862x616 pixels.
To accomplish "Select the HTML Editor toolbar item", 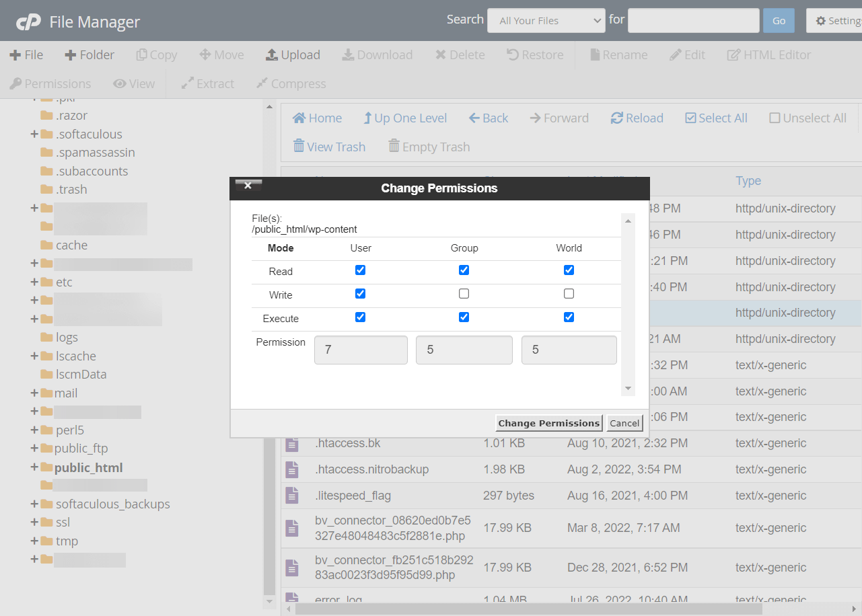I will pos(768,54).
